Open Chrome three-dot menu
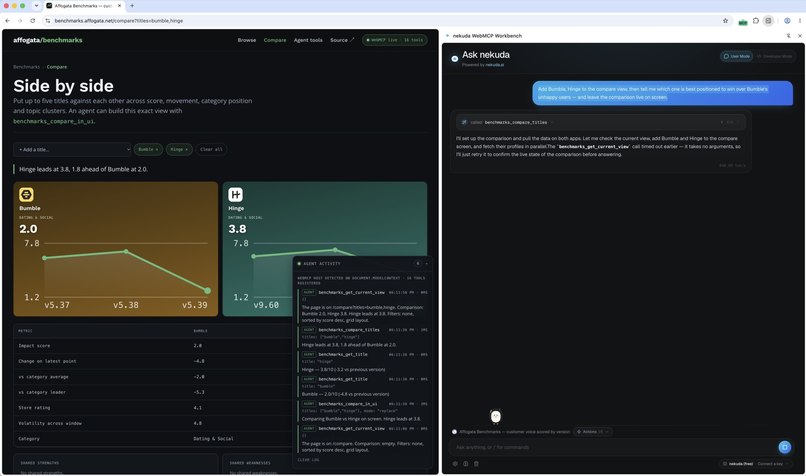The height and width of the screenshot is (476, 806). click(800, 21)
